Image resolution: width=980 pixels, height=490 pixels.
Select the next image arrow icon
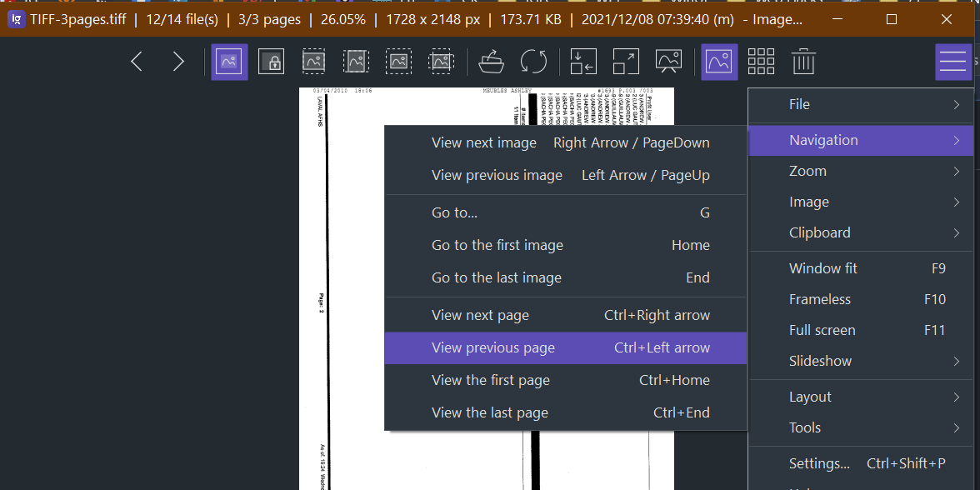pos(177,61)
